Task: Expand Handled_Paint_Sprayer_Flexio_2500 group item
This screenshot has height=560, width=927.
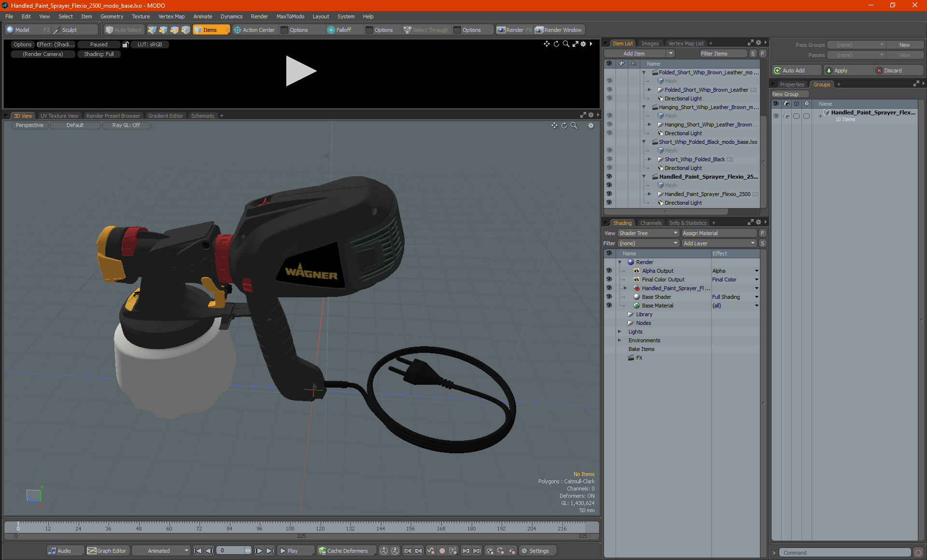Action: pos(649,194)
